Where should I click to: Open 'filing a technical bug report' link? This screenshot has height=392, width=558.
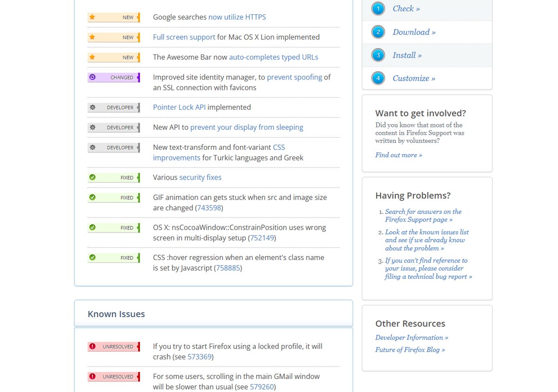(x=428, y=268)
